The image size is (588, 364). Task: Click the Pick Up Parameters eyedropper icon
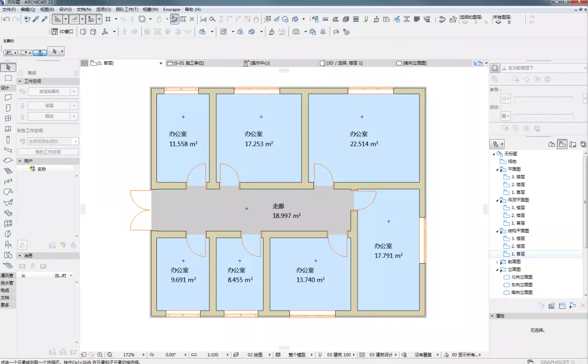[x=36, y=19]
